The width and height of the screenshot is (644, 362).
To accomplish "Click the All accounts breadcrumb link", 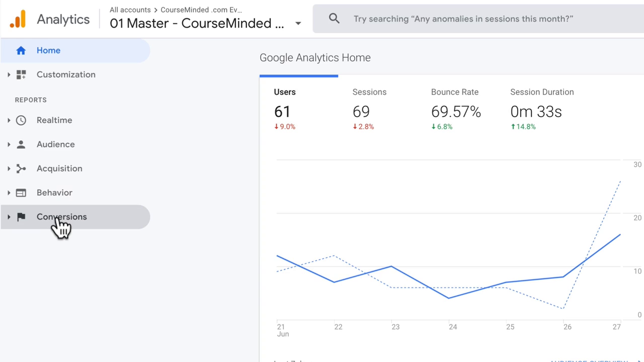I will 130,10.
